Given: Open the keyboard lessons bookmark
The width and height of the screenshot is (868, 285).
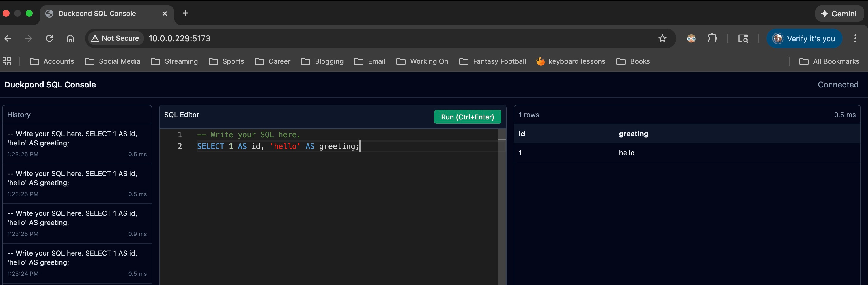Looking at the screenshot, I should coord(571,61).
